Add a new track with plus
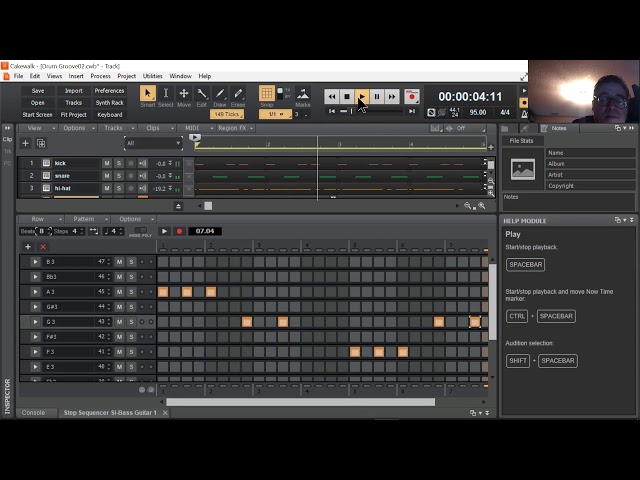Viewport: 640px width, 480px height. click(x=25, y=143)
